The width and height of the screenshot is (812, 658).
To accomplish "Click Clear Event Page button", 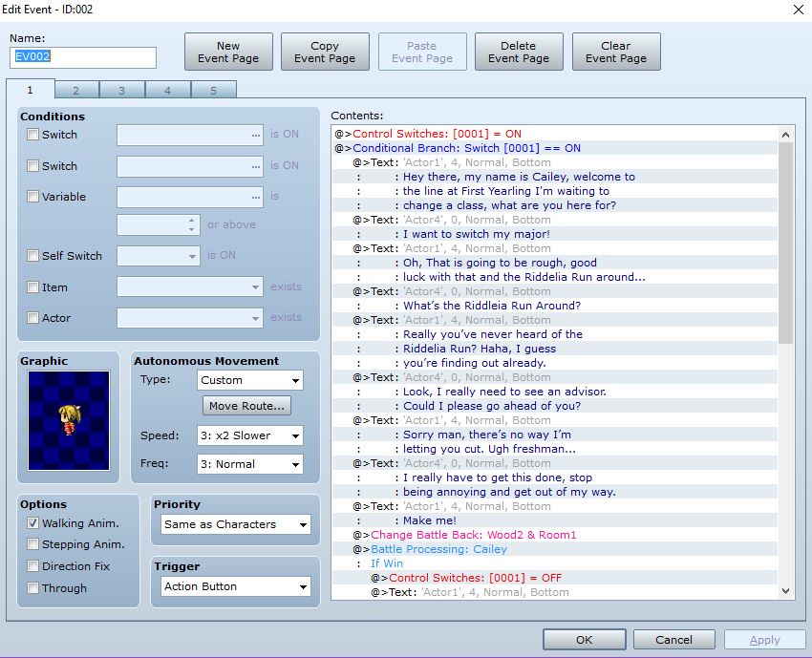I will 616,52.
